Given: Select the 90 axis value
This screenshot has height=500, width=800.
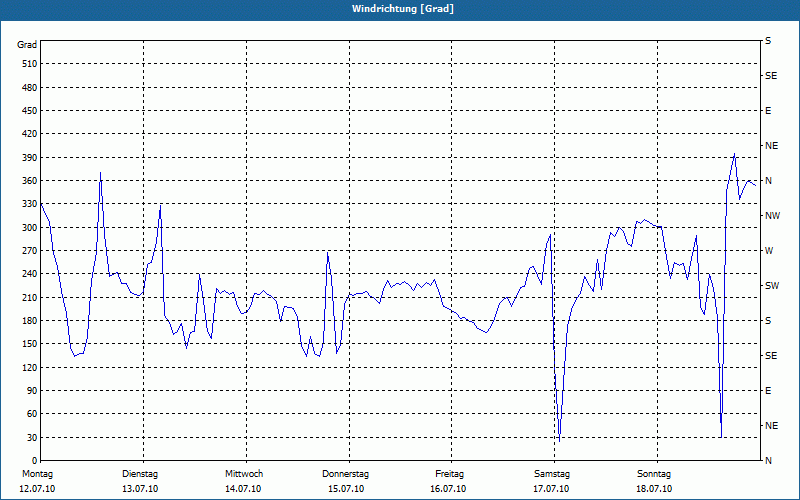Looking at the screenshot, I should [32, 391].
